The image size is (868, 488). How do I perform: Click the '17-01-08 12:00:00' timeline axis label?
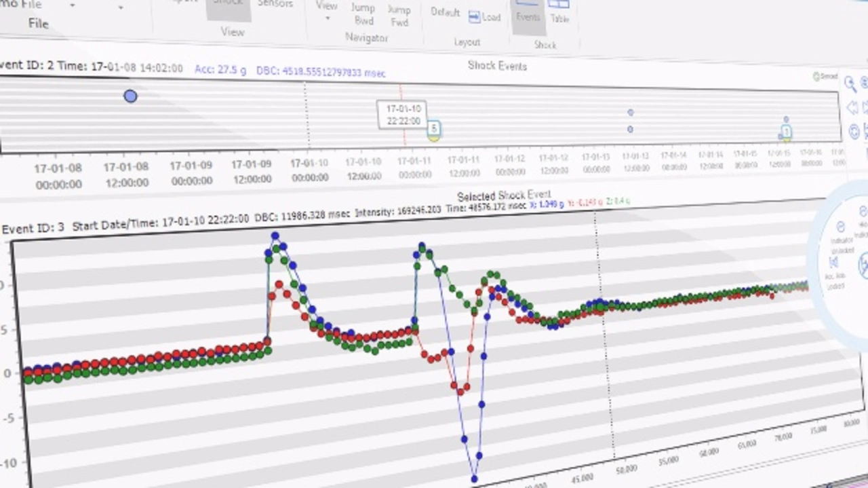coord(126,174)
